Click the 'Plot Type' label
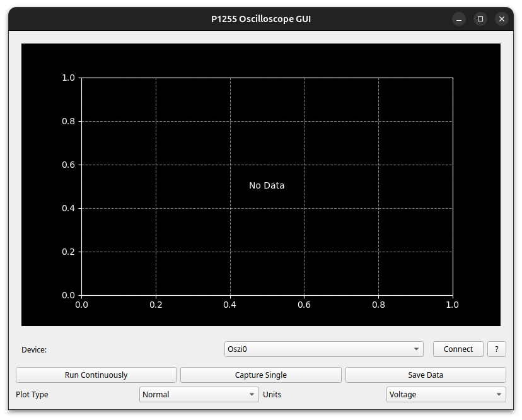This screenshot has height=420, width=522. point(32,394)
